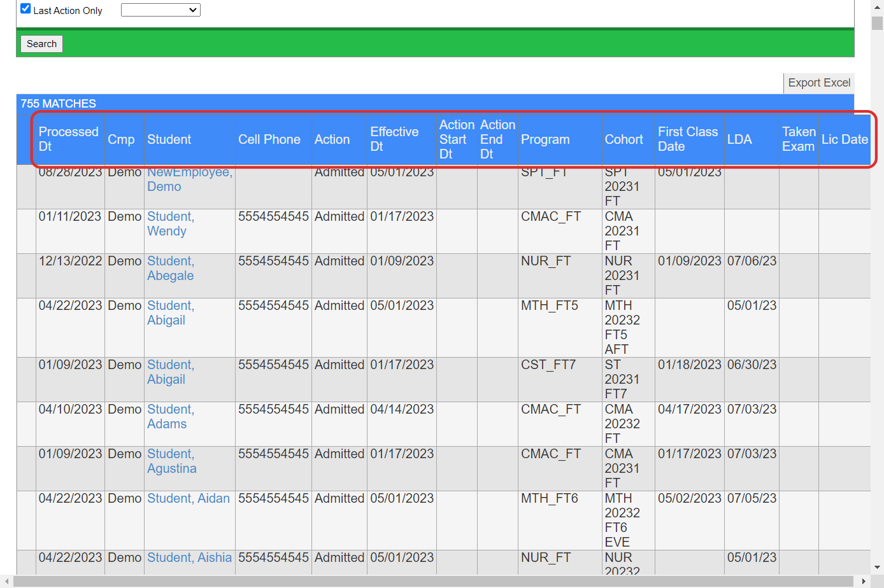Click the Search button

(41, 44)
